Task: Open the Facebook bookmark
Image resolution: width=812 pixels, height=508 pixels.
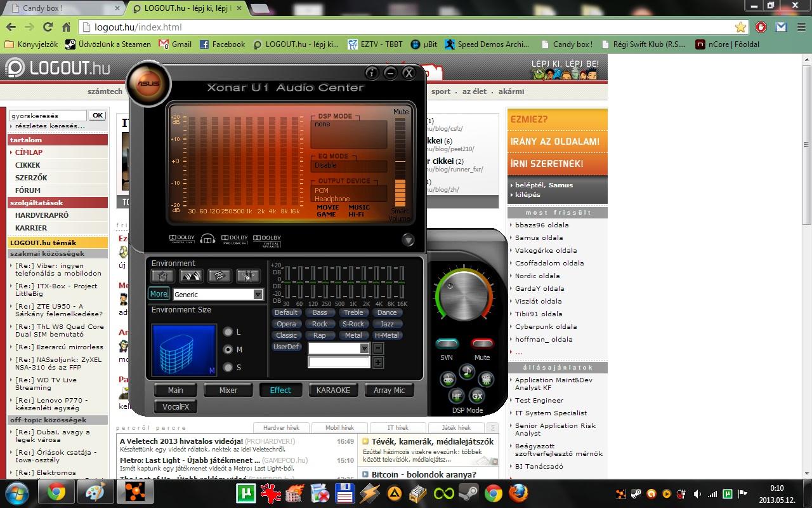Action: (222, 44)
